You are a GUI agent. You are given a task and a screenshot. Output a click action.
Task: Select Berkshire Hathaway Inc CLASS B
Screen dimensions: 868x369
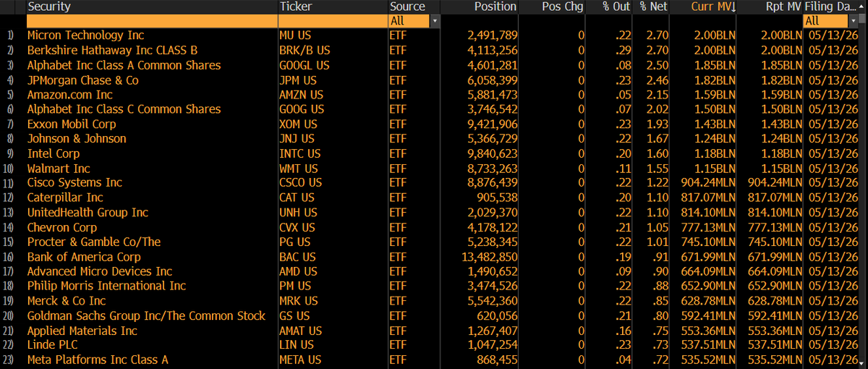tap(112, 50)
